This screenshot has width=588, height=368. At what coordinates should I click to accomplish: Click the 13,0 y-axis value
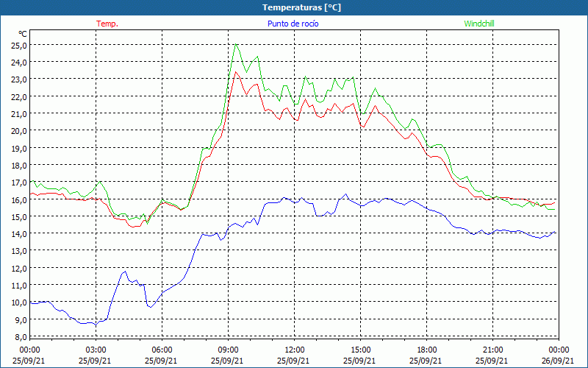tap(19, 251)
